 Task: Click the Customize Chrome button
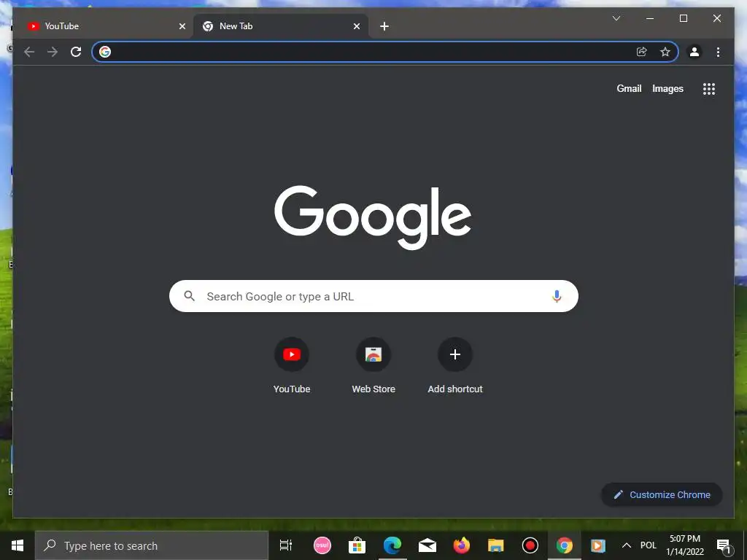coord(662,495)
